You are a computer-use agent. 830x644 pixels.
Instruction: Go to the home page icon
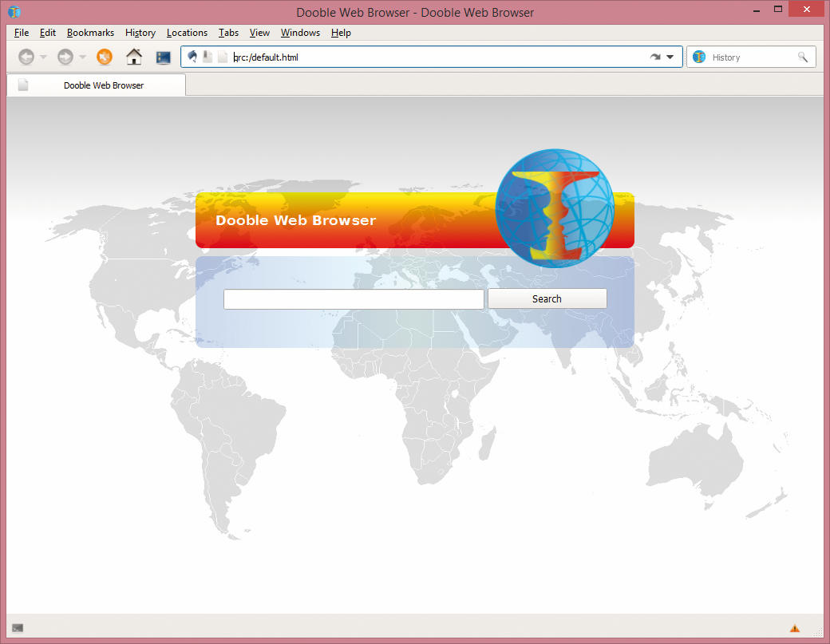(134, 57)
